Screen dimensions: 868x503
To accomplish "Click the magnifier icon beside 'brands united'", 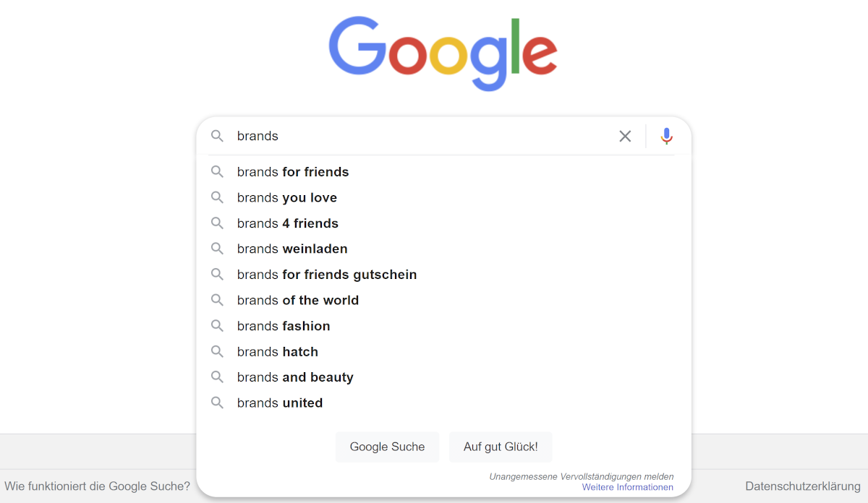I will tap(218, 403).
